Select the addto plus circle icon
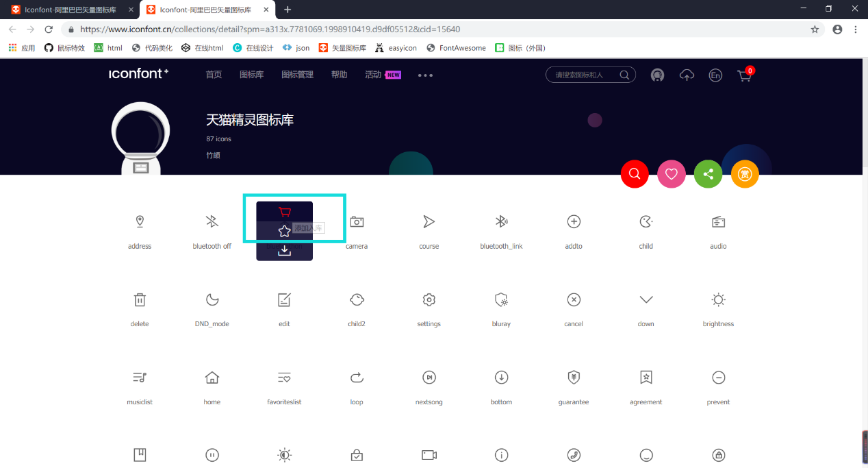868x468 pixels. [574, 221]
